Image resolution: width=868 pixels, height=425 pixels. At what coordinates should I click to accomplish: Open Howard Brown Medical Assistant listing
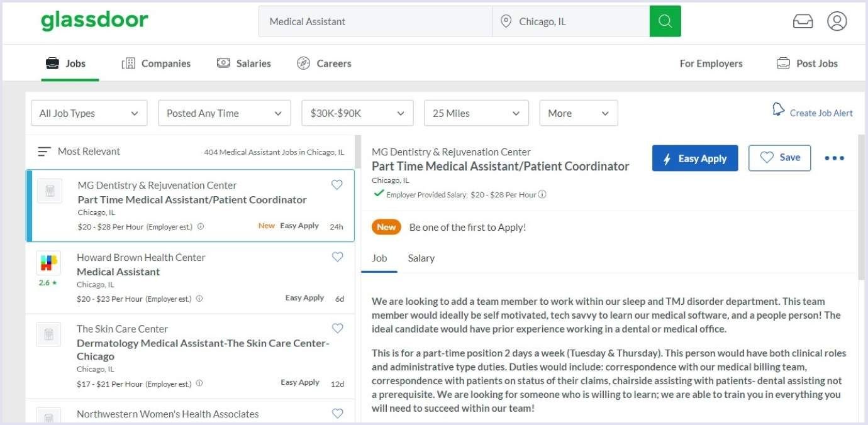coord(190,278)
